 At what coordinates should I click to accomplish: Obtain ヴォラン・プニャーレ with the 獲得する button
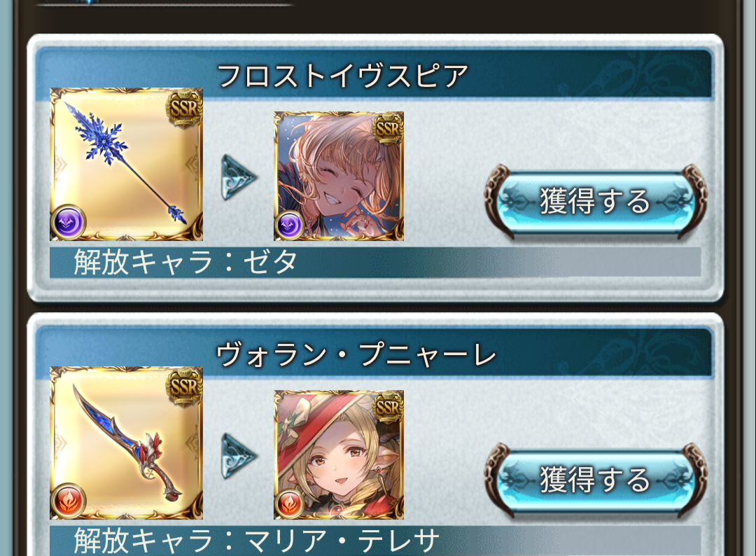click(596, 480)
